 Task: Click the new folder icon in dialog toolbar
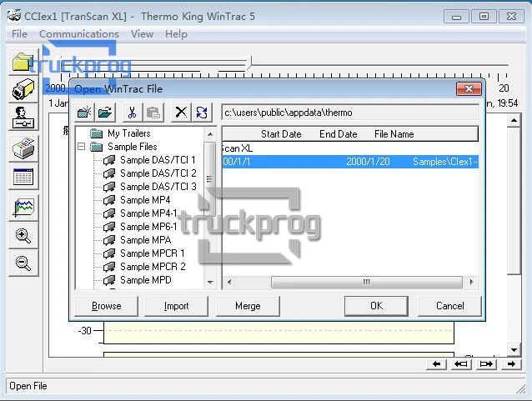point(84,113)
